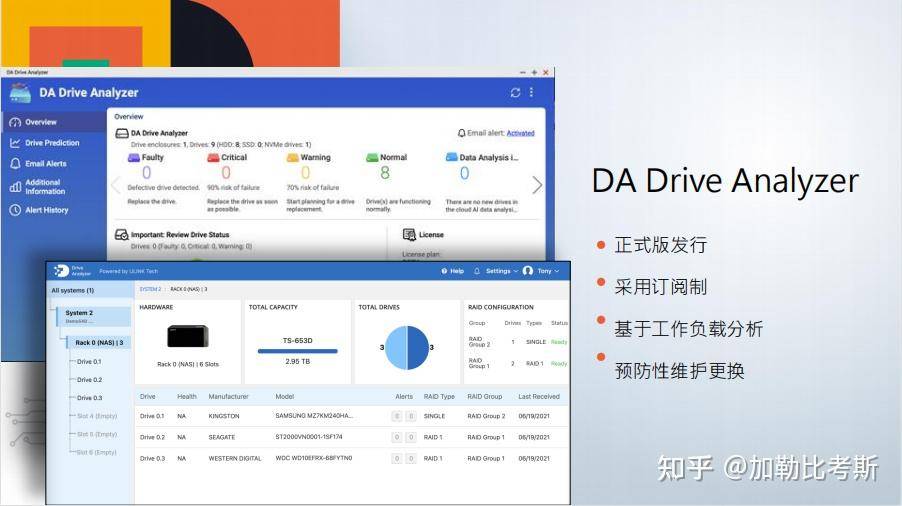The height and width of the screenshot is (506, 902).
Task: Open Additional Information chart icon
Action: 15,186
